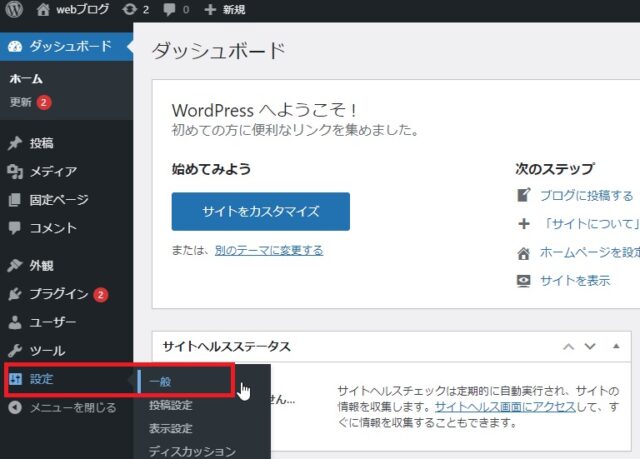The image size is (640, 459).
Task: Click webブログ site name in admin bar
Action: point(82,9)
